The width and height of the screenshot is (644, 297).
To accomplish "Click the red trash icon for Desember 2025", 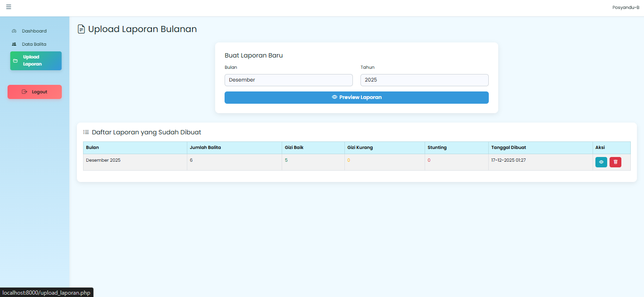I will [615, 162].
